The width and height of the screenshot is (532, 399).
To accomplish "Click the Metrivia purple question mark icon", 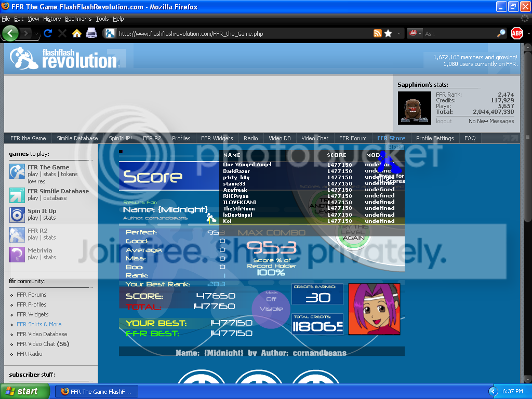I will (17, 254).
